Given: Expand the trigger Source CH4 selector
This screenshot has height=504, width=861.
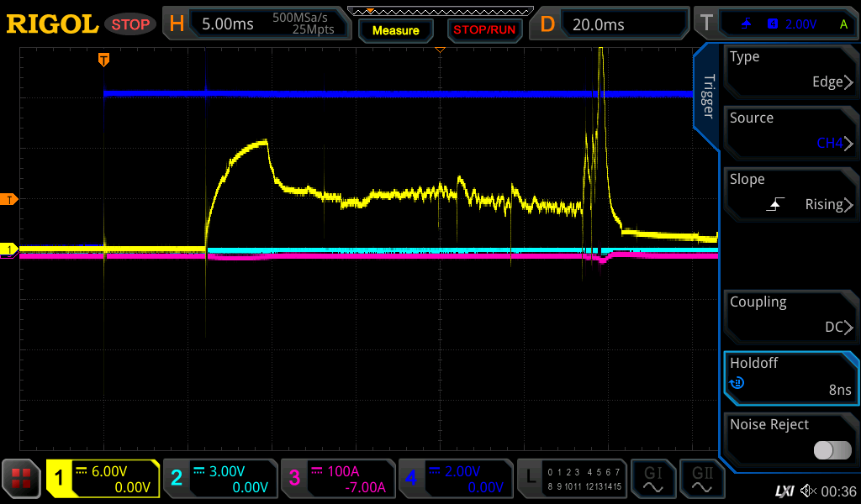Looking at the screenshot, I should point(790,131).
